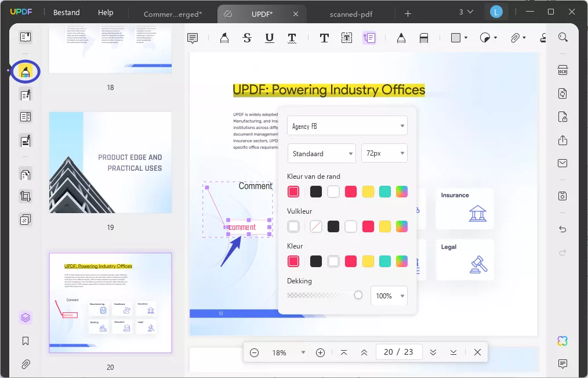
Task: Open the Edit PDF mode in left sidebar
Action: coord(26,95)
